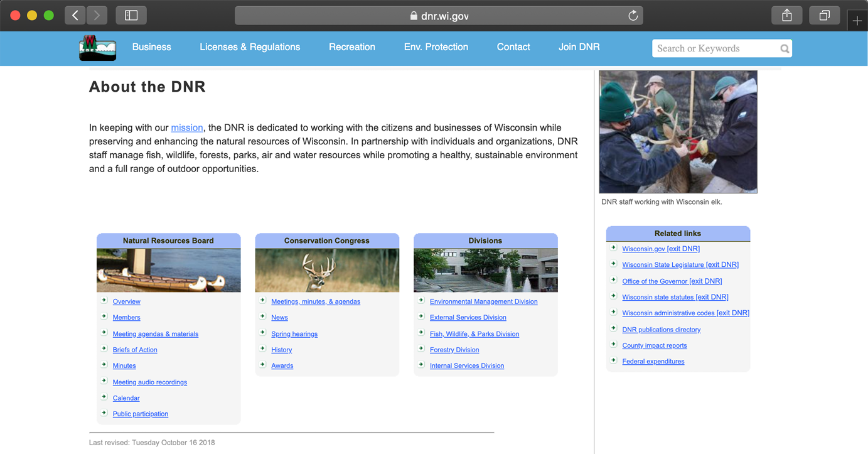
Task: Reload the page with refresh icon
Action: click(x=633, y=16)
